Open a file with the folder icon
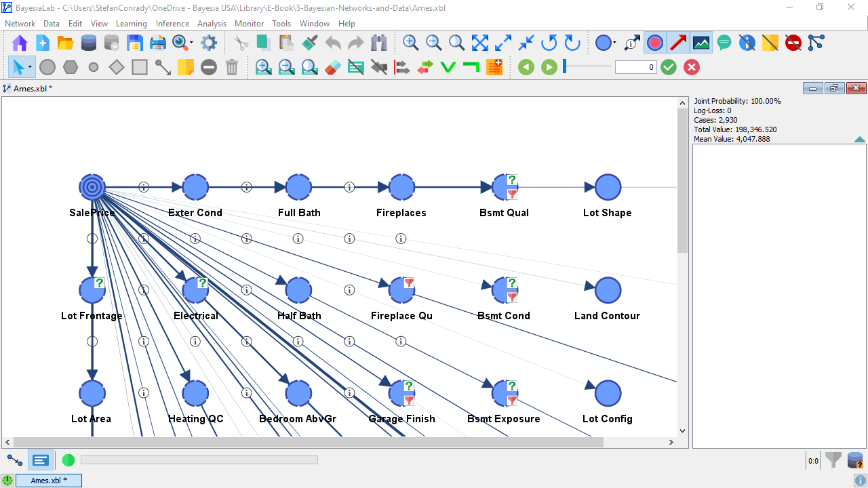Viewport: 868px width, 488px height. point(66,43)
